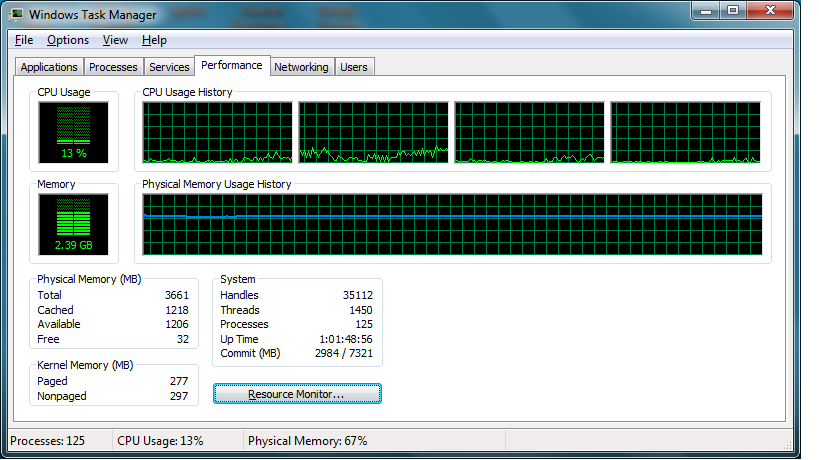Click the Available memory value 1206

(x=177, y=324)
